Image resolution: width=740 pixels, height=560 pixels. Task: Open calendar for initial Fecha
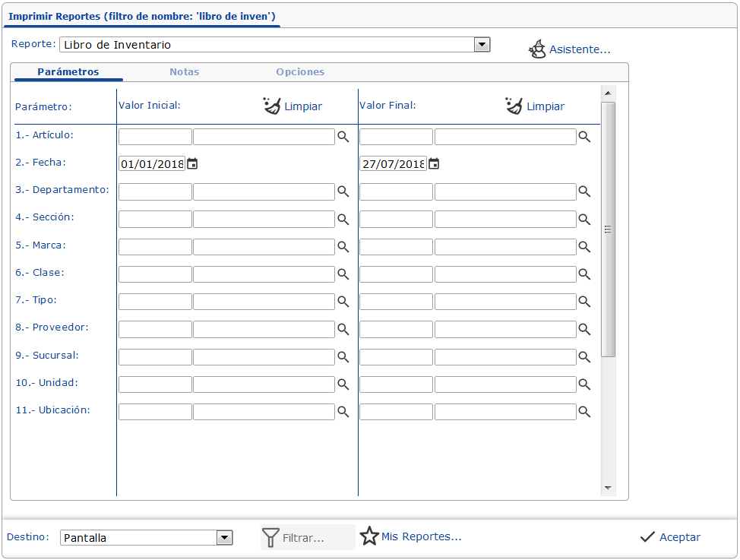(x=192, y=163)
